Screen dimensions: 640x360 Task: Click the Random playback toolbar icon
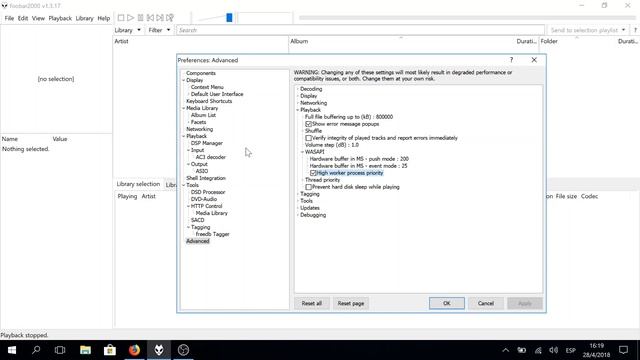tap(170, 18)
